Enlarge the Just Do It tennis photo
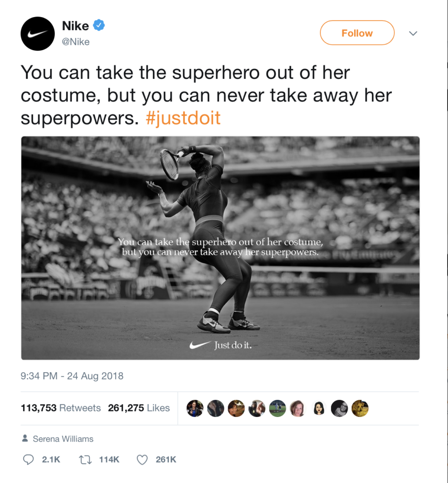 [x=220, y=248]
